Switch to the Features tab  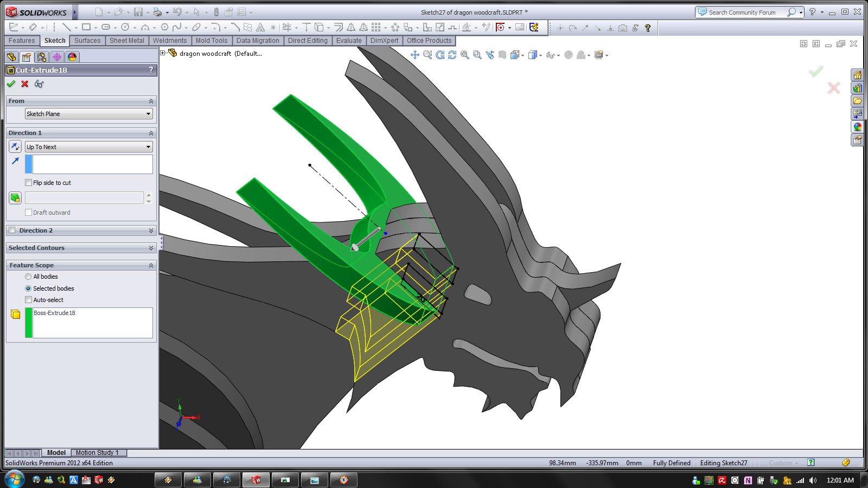coord(22,41)
